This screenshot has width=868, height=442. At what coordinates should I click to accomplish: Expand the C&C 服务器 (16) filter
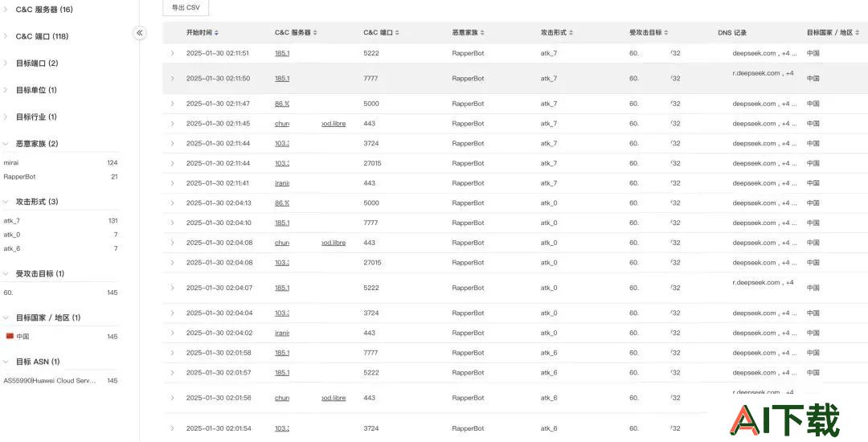tap(6, 10)
